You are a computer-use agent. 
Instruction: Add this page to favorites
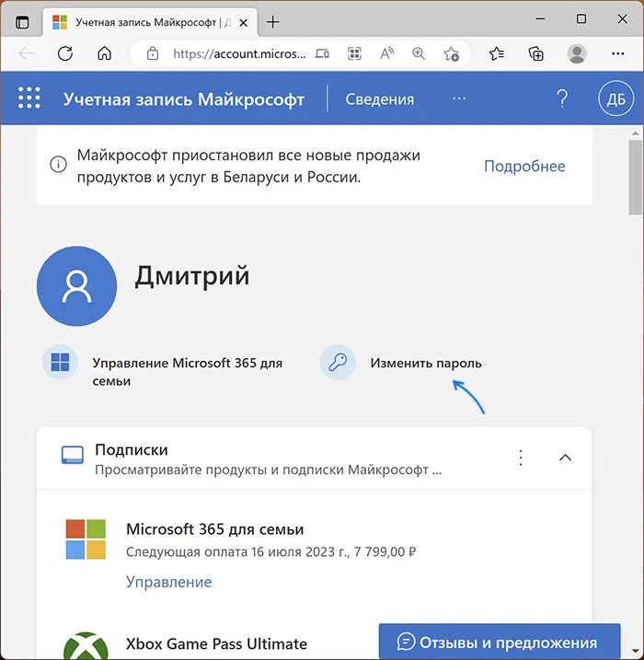click(x=451, y=54)
